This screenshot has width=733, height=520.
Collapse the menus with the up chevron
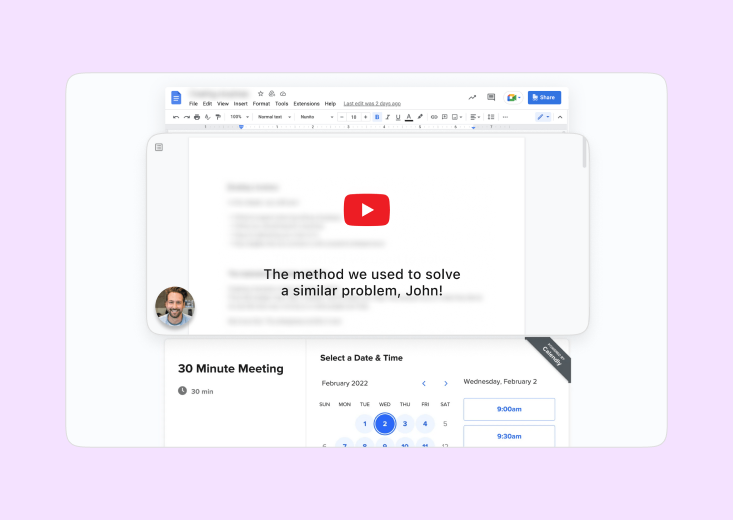[x=560, y=117]
